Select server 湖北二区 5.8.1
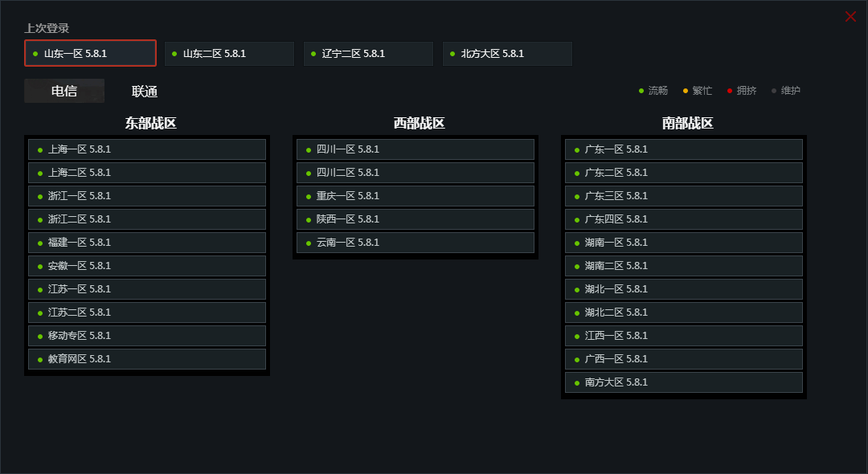The image size is (868, 474). 684,313
